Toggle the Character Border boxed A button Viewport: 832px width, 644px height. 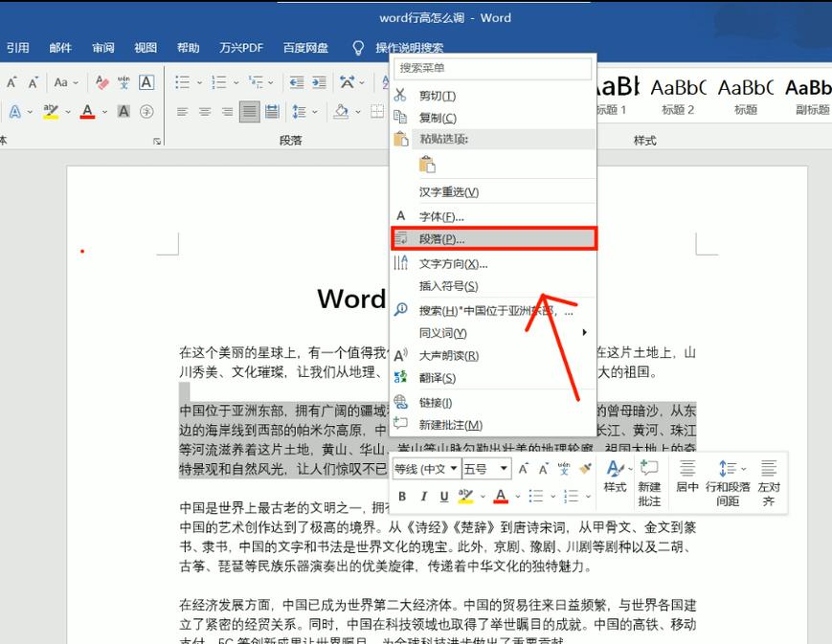(x=146, y=82)
